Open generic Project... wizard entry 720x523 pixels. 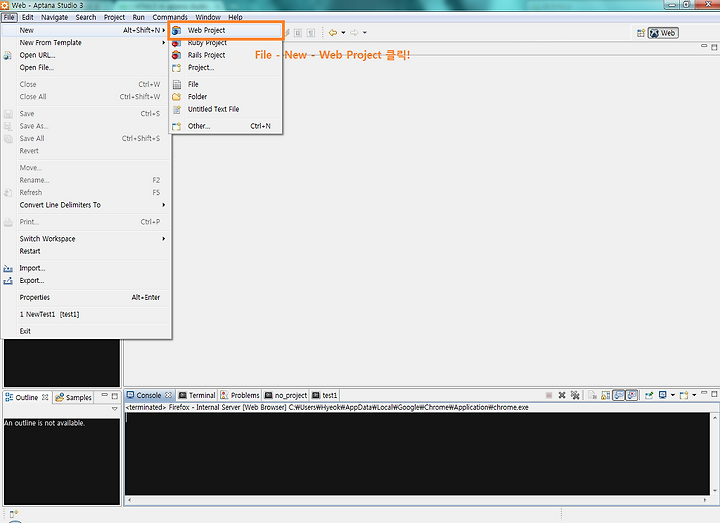[x=225, y=67]
